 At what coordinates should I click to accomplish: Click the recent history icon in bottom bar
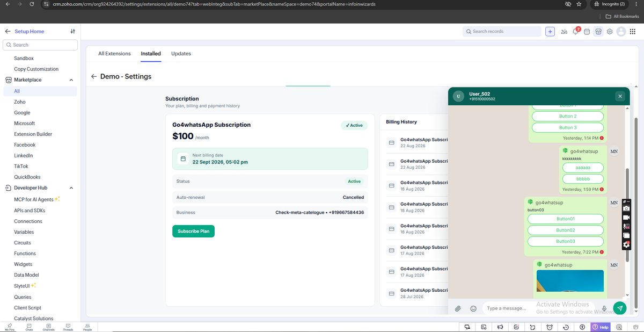click(566, 327)
